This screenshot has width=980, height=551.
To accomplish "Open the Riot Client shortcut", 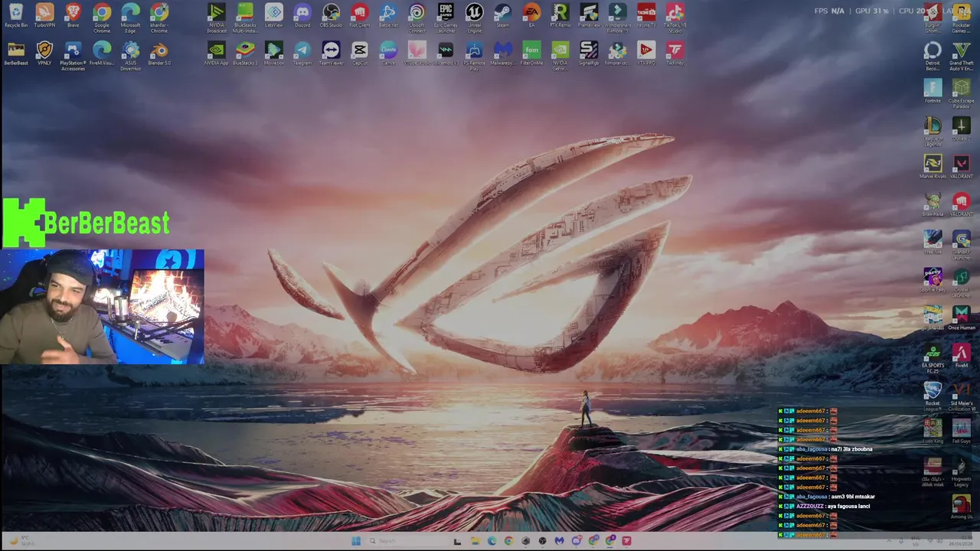I will pos(359,15).
